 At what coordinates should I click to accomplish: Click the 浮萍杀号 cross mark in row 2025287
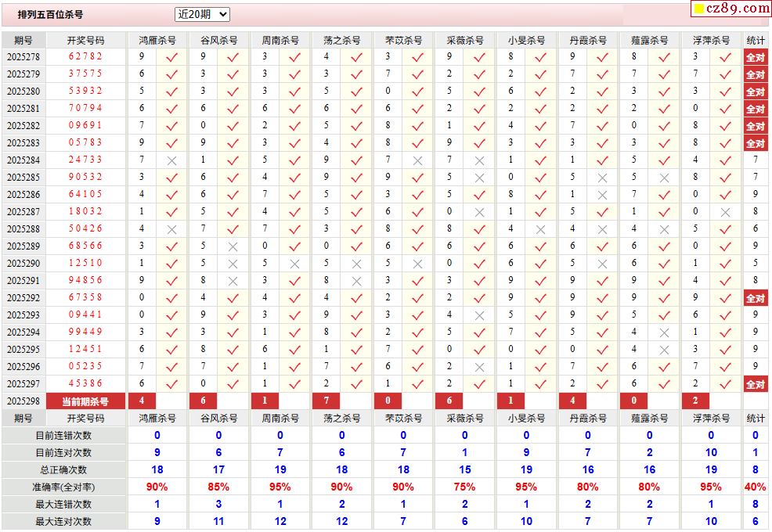725,212
